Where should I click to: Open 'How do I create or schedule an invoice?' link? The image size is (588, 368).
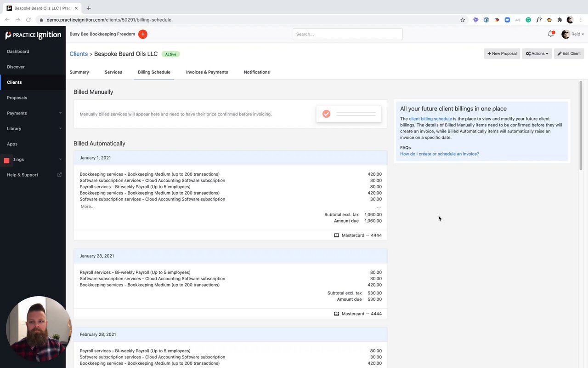click(439, 154)
